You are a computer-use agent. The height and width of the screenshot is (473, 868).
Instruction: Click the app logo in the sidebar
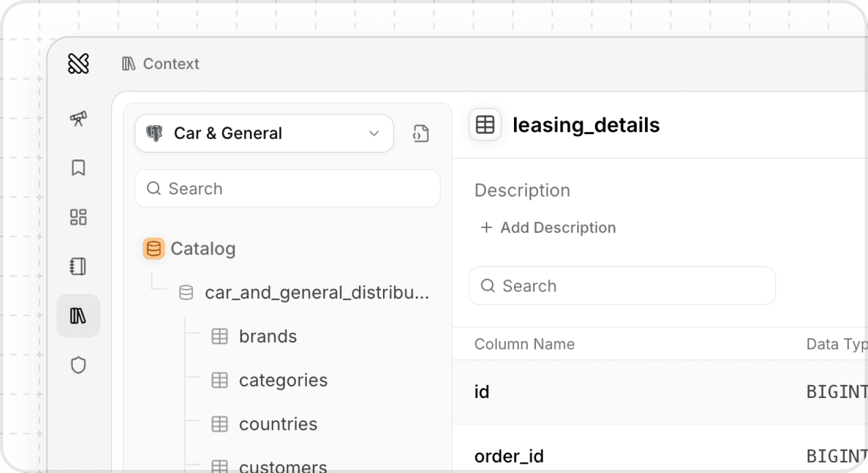coord(78,64)
